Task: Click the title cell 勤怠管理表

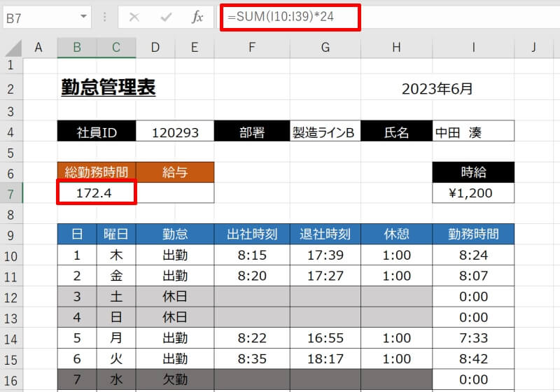Action: [x=108, y=87]
